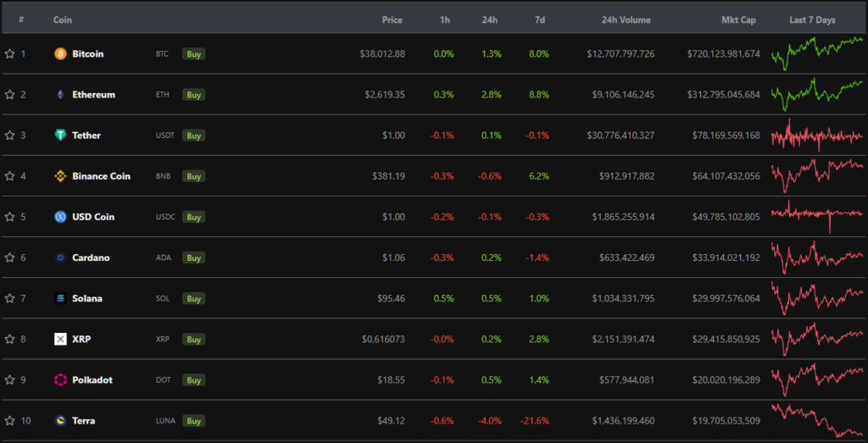Viewport: 868px width, 443px height.
Task: Click the Coin column header
Action: pos(62,19)
